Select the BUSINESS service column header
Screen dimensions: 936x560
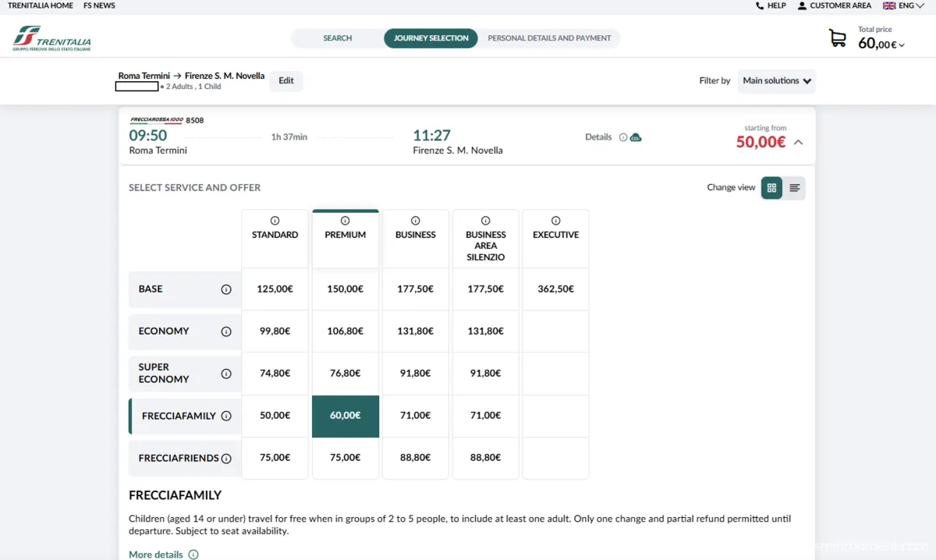(416, 238)
